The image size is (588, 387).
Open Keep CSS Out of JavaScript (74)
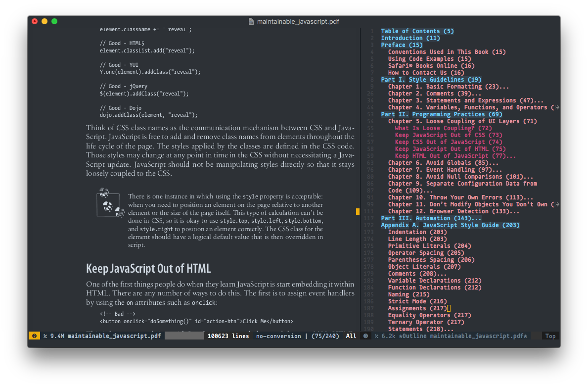[x=449, y=142]
